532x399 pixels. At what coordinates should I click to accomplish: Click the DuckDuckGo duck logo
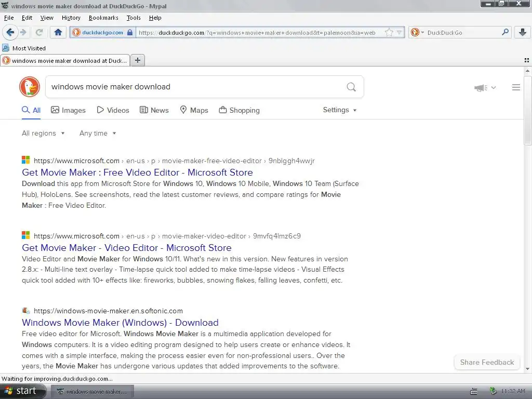pyautogui.click(x=30, y=87)
